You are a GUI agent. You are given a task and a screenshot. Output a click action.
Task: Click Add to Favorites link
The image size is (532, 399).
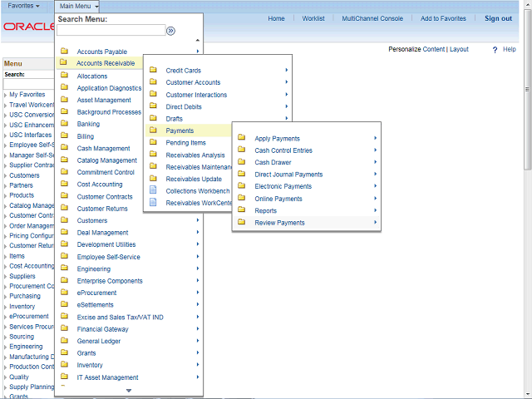[x=443, y=18]
